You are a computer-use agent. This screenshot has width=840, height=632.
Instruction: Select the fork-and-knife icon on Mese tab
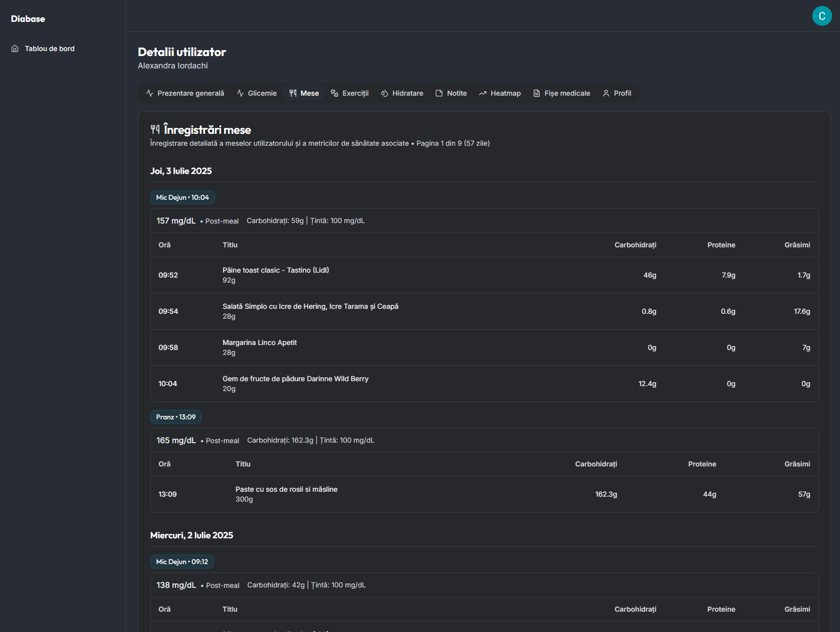click(x=293, y=93)
